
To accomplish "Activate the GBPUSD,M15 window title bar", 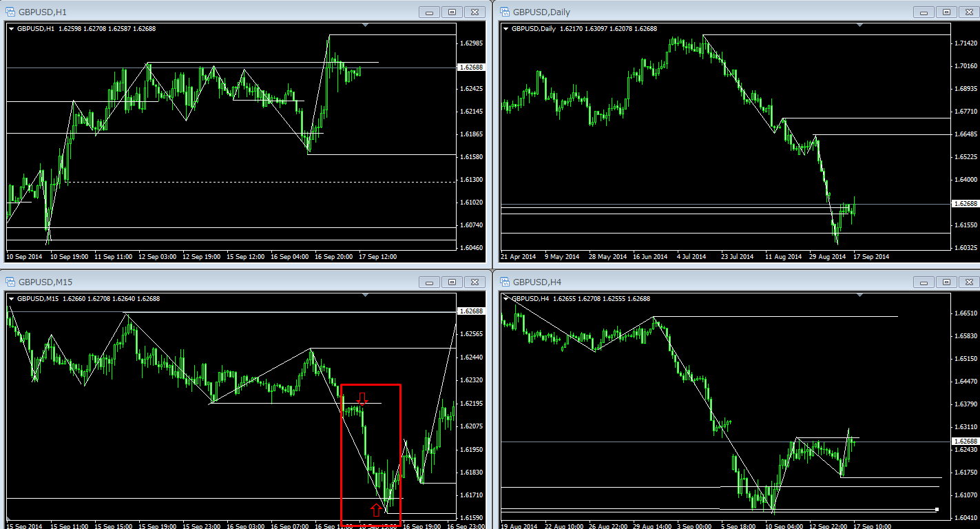I will 207,282.
